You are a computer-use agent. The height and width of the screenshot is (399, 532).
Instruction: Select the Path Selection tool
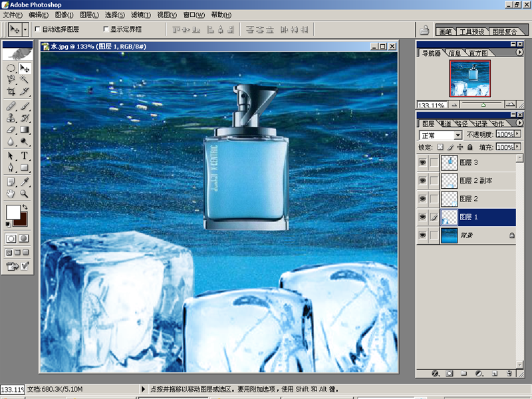point(11,156)
